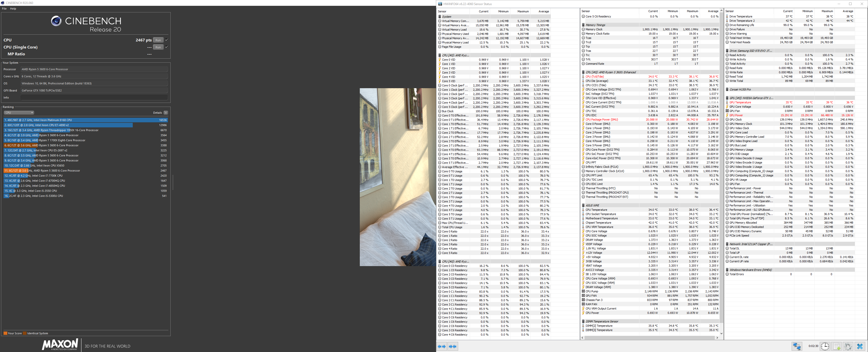Click the expand columns double-arrow icon
Viewport: 868px width, 352px height.
442,346
